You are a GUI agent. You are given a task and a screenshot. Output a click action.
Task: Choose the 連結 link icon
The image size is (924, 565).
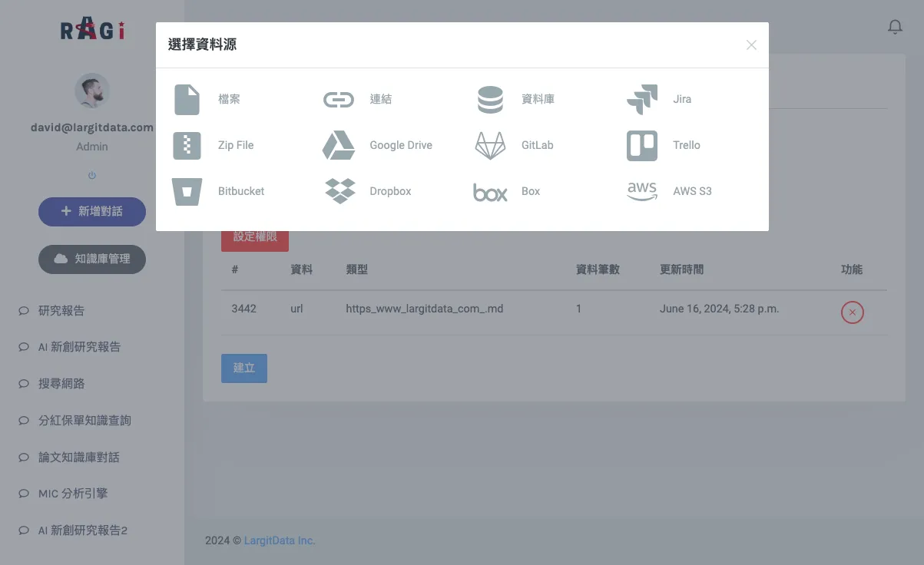338,100
